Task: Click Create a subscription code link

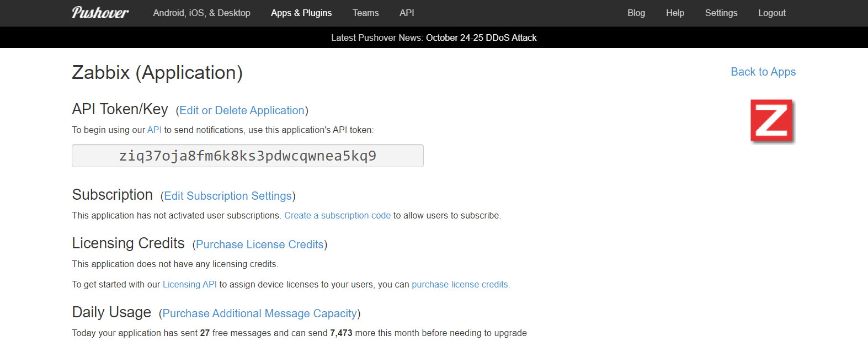Action: (x=337, y=215)
